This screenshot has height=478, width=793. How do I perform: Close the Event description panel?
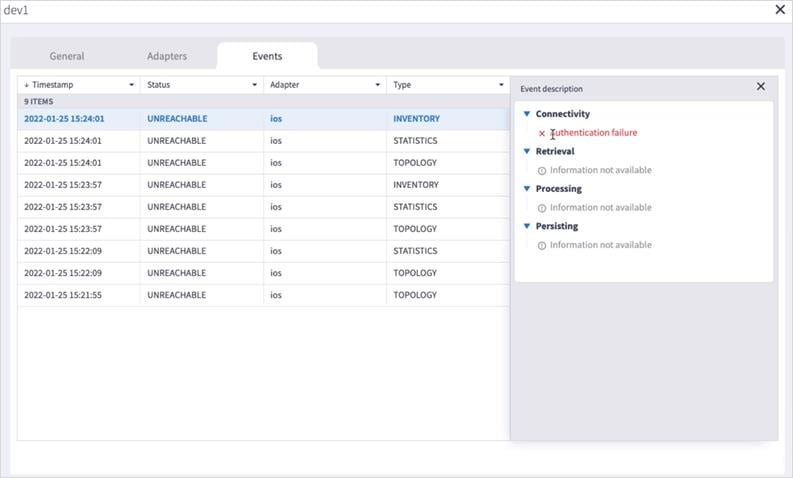point(761,86)
